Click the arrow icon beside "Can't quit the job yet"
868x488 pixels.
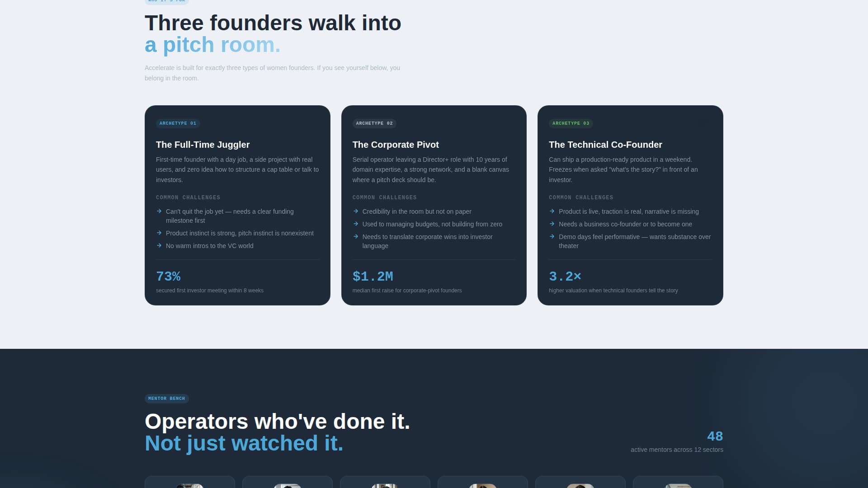click(x=159, y=211)
